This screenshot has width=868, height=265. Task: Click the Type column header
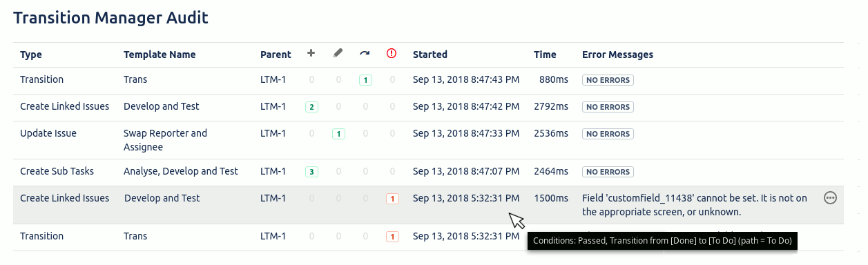click(31, 55)
